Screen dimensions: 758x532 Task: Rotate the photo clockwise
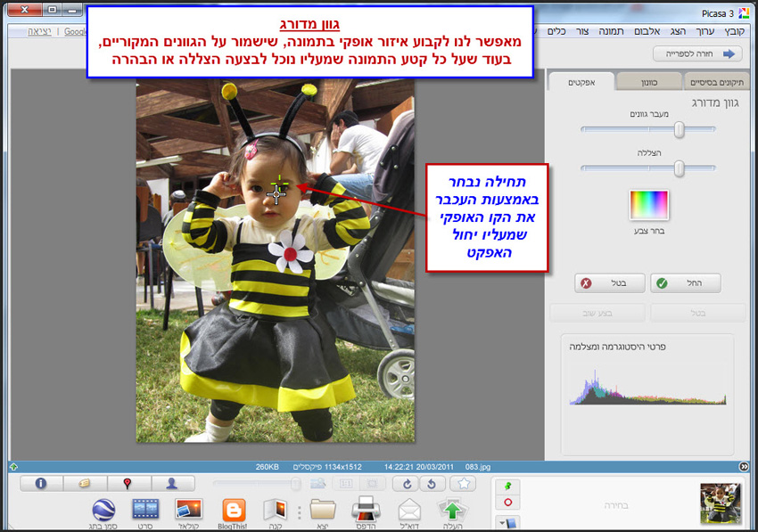[407, 484]
